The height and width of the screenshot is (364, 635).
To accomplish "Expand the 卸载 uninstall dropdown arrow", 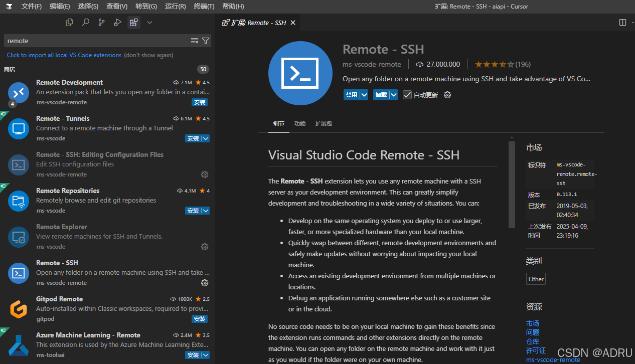I will (394, 95).
